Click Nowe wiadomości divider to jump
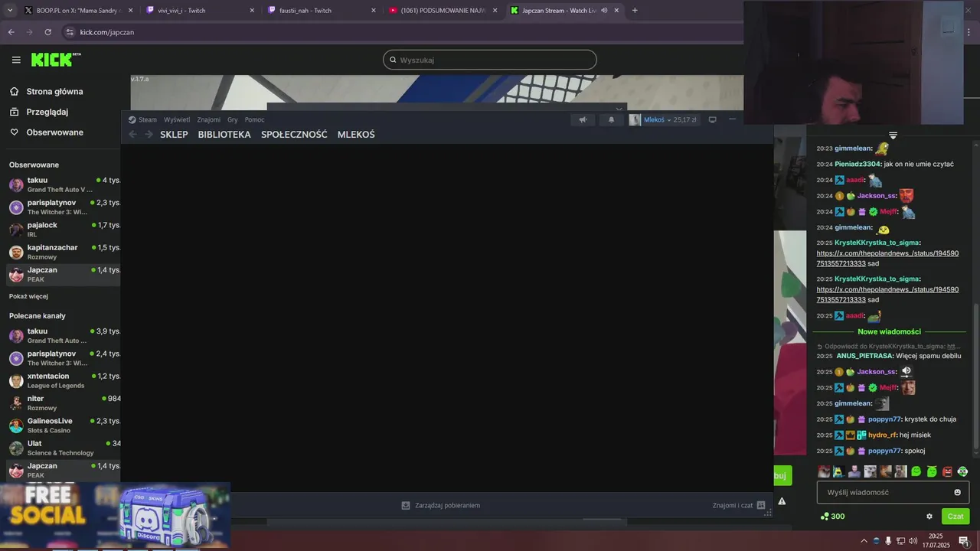Viewport: 980px width, 551px height. [x=889, y=331]
